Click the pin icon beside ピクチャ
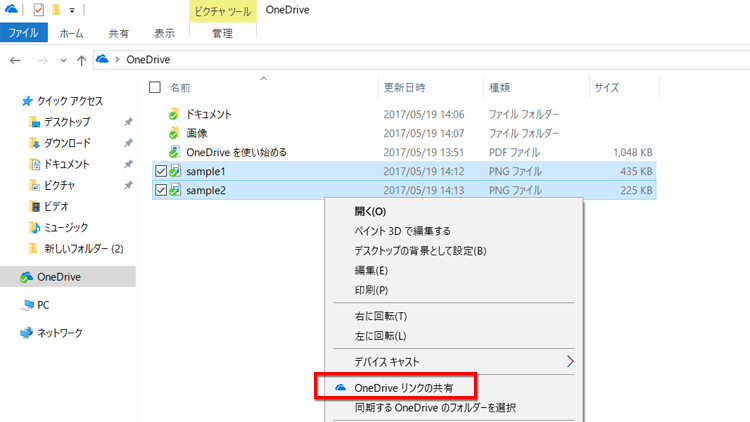The image size is (750, 422). [x=128, y=185]
